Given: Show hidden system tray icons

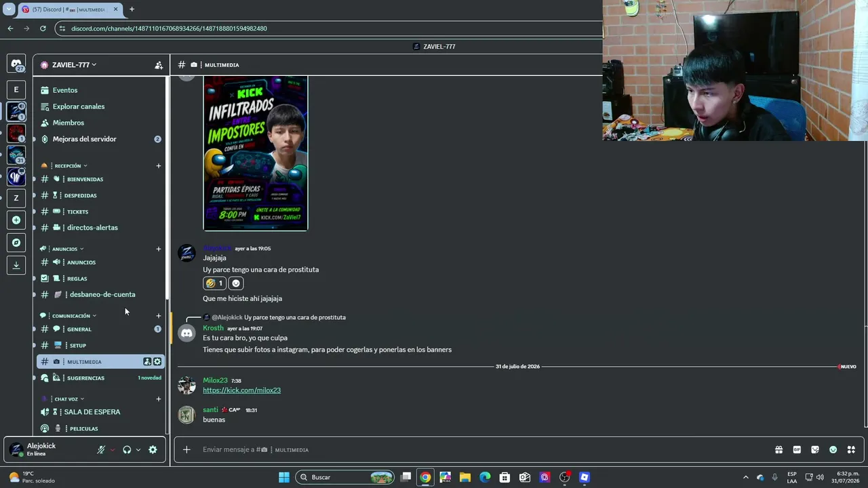Looking at the screenshot, I should 746,477.
